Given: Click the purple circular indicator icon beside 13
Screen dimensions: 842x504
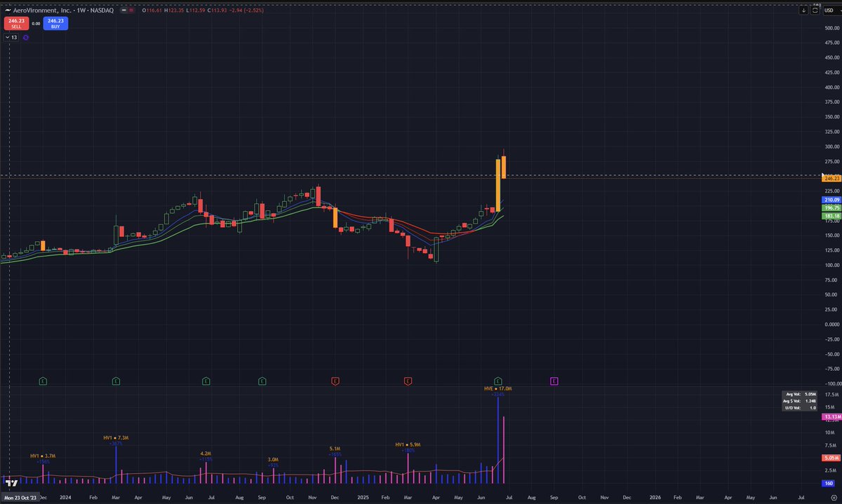Looking at the screenshot, I should point(26,37).
